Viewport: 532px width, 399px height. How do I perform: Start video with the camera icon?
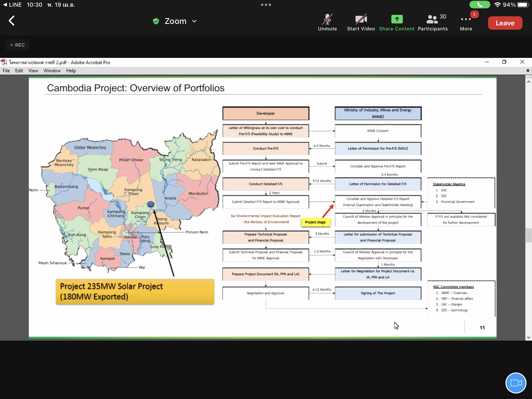pyautogui.click(x=361, y=22)
